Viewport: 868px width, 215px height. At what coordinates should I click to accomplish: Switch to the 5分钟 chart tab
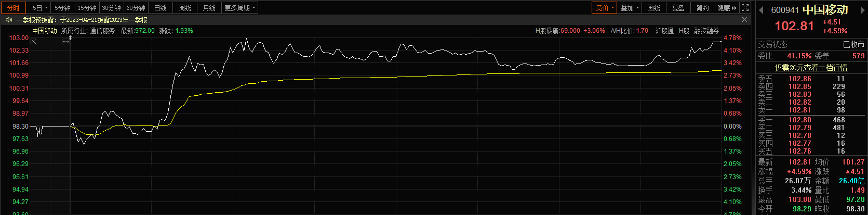pyautogui.click(x=63, y=8)
